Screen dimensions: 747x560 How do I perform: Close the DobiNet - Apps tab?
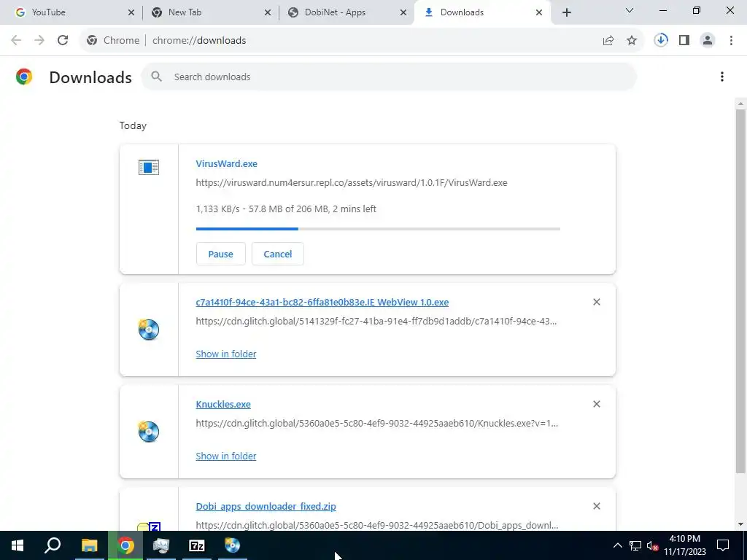(x=403, y=12)
